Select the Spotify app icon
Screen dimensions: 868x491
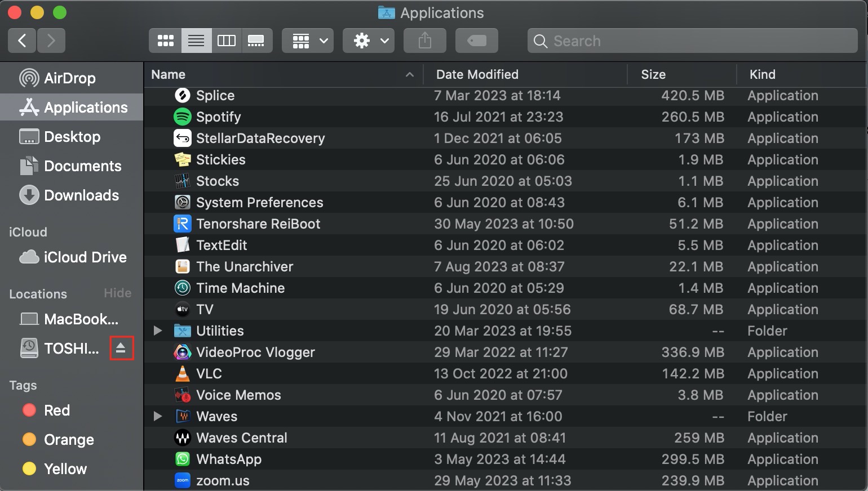coord(182,117)
